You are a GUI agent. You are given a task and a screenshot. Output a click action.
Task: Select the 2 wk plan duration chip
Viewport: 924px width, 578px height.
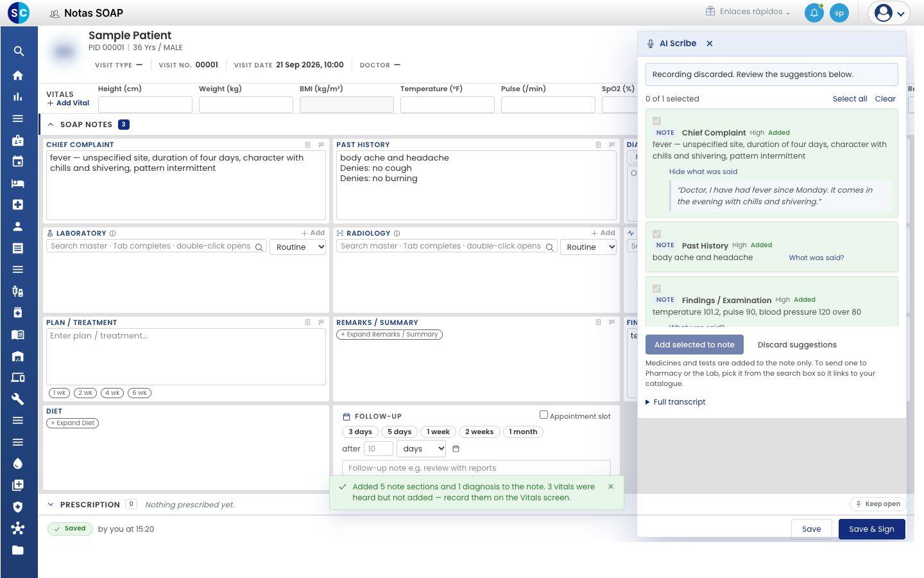click(85, 393)
